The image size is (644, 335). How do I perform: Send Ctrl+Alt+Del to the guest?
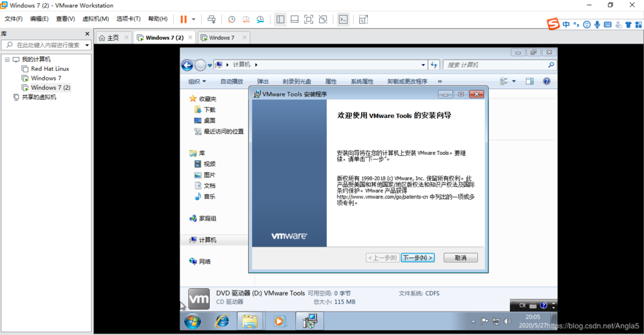click(x=212, y=19)
